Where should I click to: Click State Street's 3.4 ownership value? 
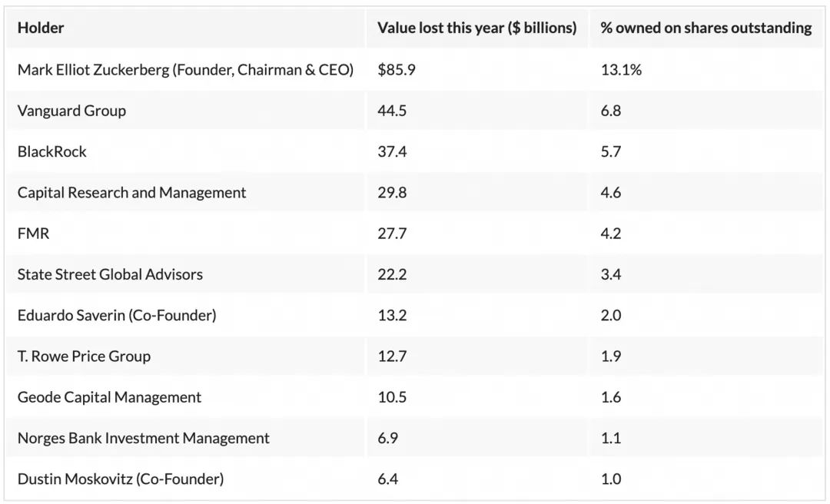(611, 274)
